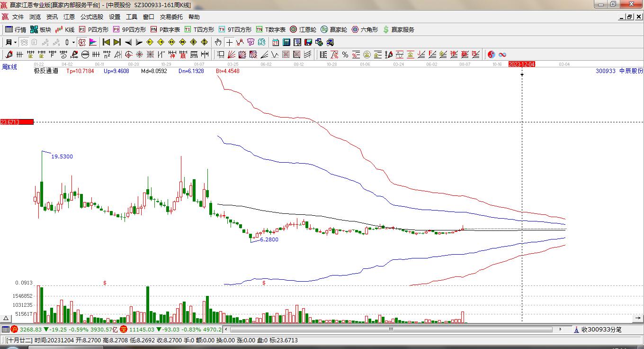Image resolution: width=644 pixels, height=349 pixels.
Task: Open the 交易委托 menu
Action: tap(171, 17)
